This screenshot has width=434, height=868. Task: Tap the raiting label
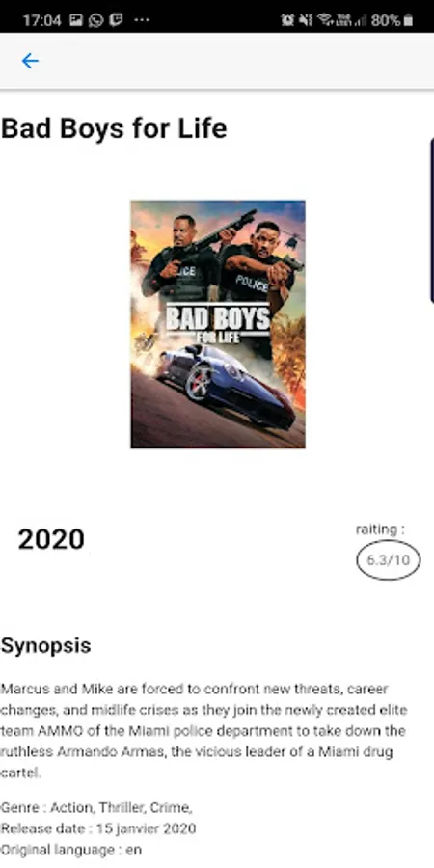tap(380, 529)
